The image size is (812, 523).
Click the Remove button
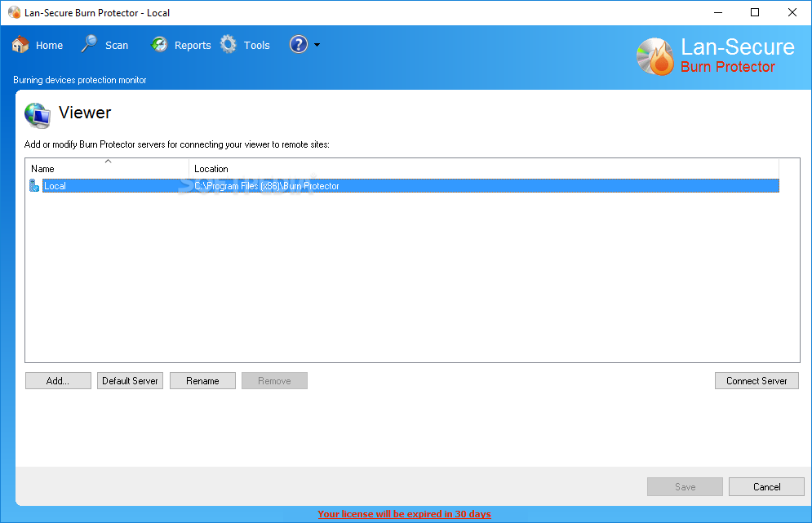click(x=274, y=380)
